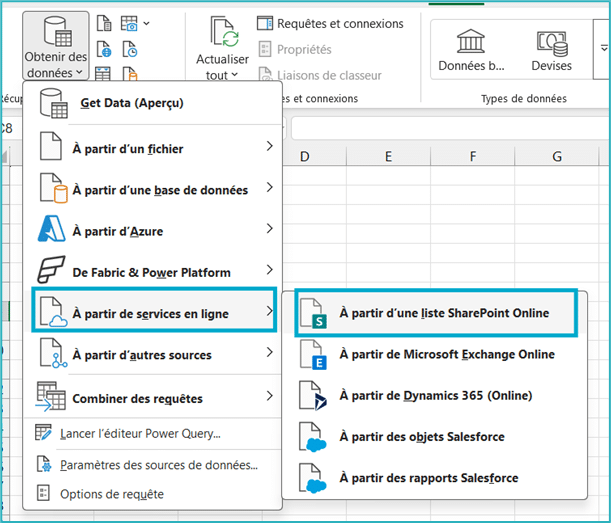Click the formula bar input field
The height and width of the screenshot is (523, 611).
click(450, 128)
